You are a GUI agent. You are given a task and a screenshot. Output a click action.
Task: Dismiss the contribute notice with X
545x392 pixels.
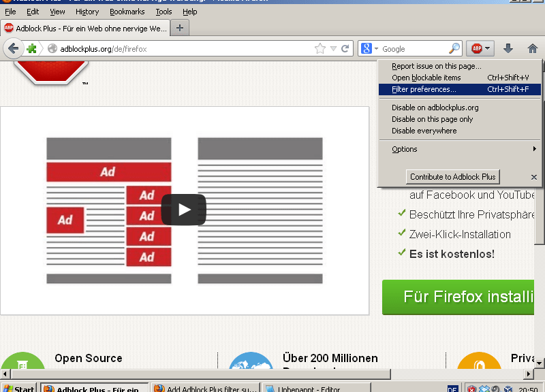pyautogui.click(x=534, y=177)
